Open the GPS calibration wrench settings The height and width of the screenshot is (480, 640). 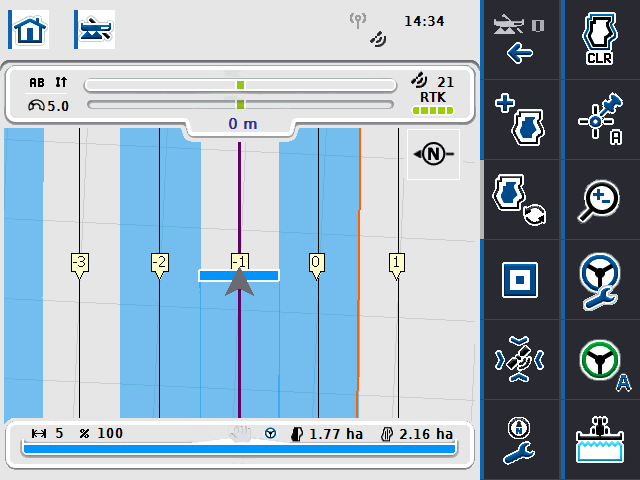pos(520,440)
